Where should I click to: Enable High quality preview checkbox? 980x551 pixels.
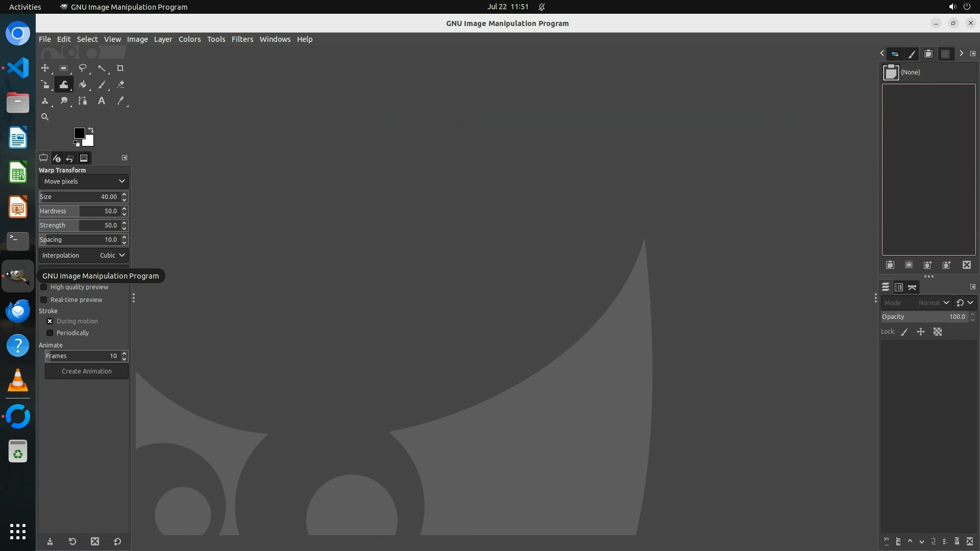coord(44,287)
